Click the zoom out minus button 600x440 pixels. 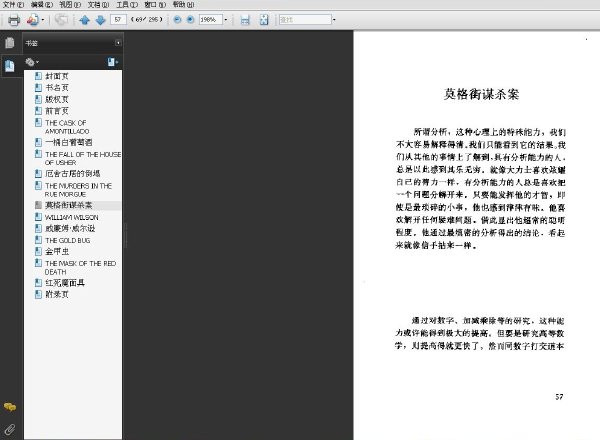click(177, 20)
